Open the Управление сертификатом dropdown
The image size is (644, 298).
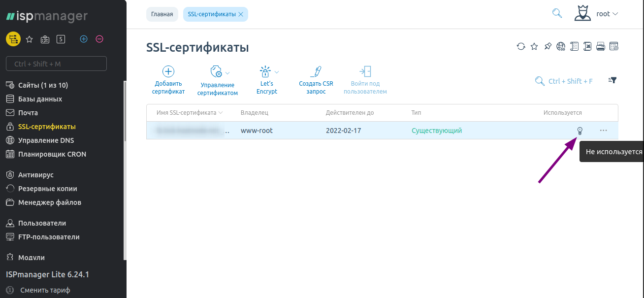[217, 80]
